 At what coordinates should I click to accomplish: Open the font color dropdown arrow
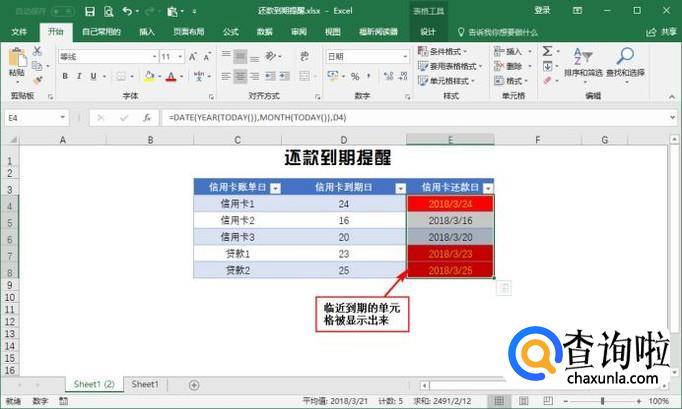pyautogui.click(x=181, y=77)
